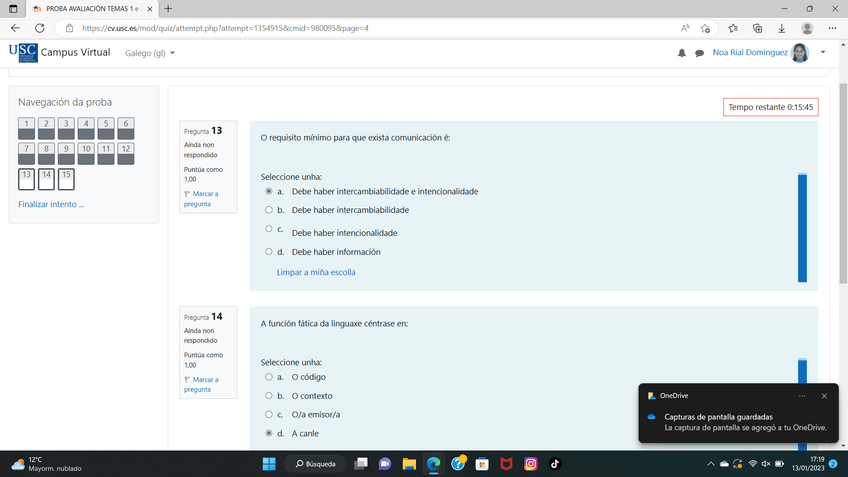Click Finalizar intento link
Image resolution: width=848 pixels, height=477 pixels.
[x=51, y=204]
